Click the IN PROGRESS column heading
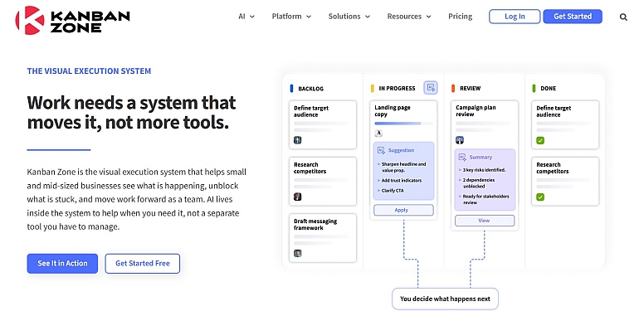Image resolution: width=644 pixels, height=316 pixels. tap(397, 88)
